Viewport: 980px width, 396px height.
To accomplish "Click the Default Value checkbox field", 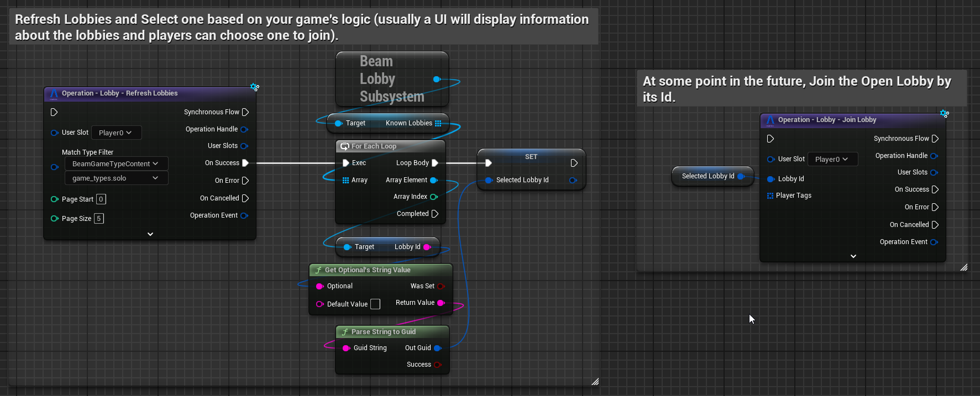I will pos(375,304).
